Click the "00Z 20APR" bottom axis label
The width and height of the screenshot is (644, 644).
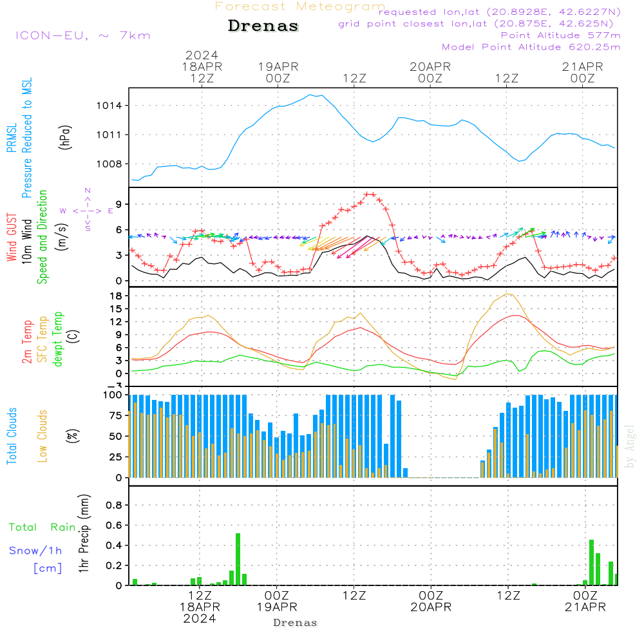click(431, 601)
